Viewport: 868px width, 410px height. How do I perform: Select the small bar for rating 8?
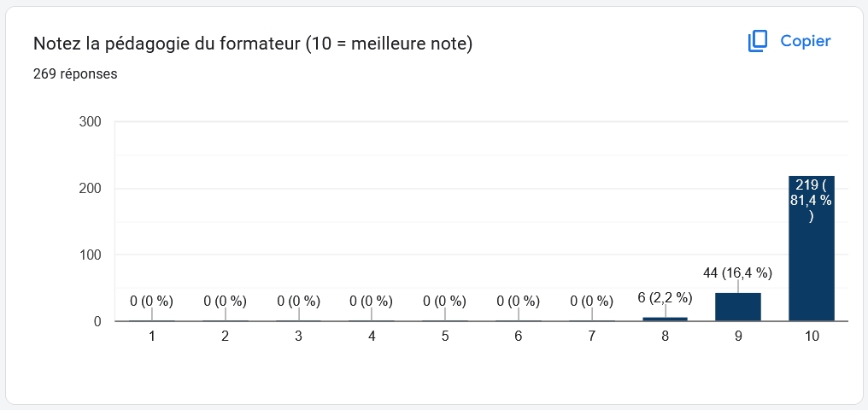[665, 319]
